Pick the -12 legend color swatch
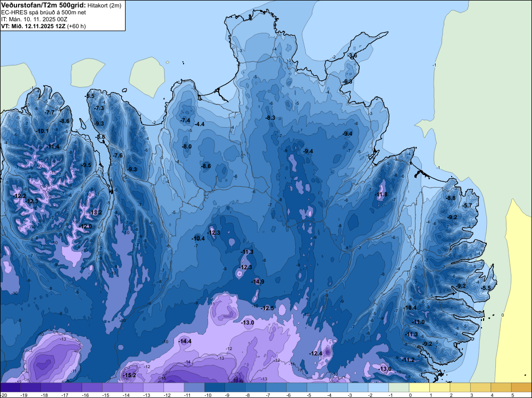532x398 pixels. pyautogui.click(x=174, y=387)
